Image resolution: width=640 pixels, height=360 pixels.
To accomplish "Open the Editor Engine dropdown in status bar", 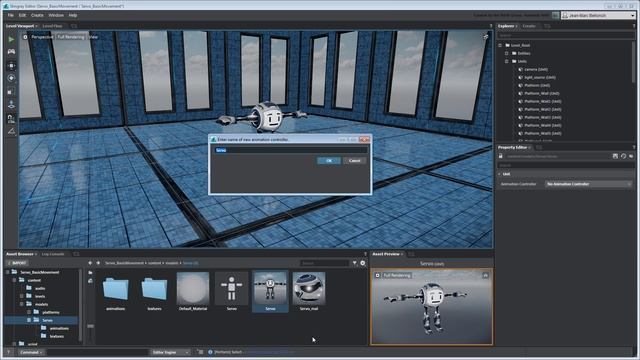I will pos(170,352).
